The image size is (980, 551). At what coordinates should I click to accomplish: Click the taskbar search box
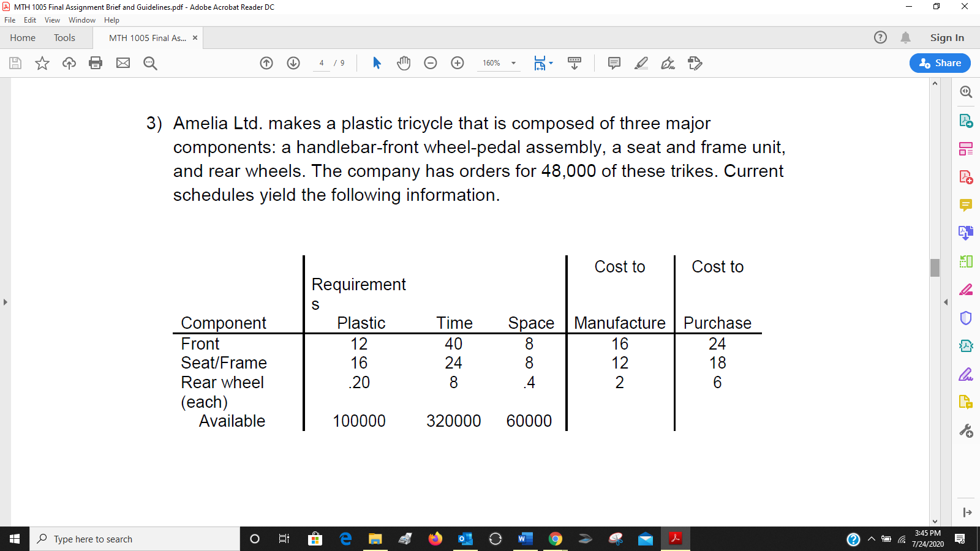pos(135,539)
